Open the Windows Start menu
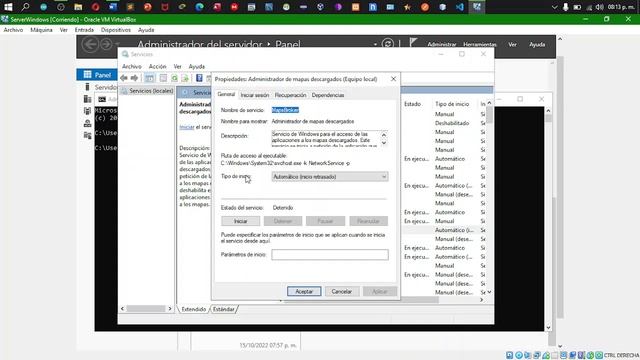 pos(8,7)
